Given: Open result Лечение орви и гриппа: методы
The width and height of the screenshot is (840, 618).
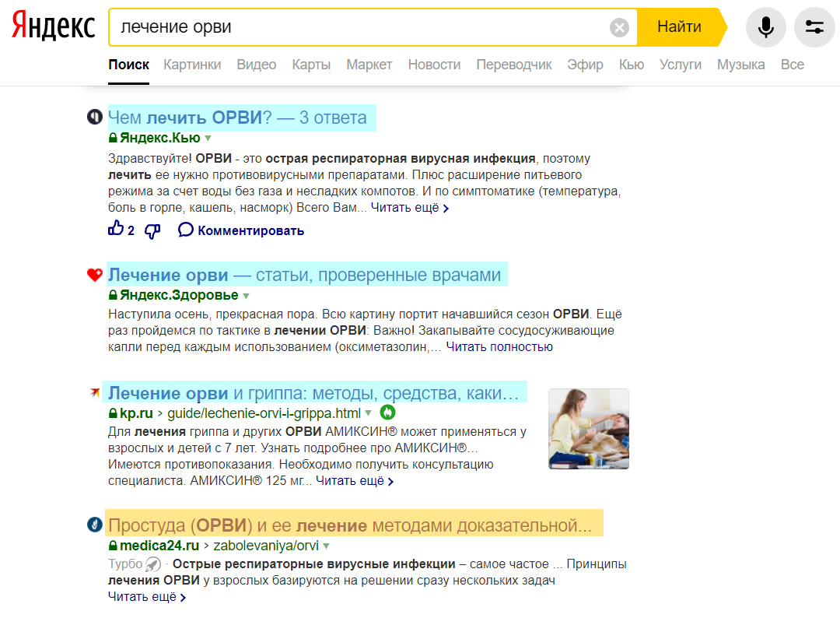Looking at the screenshot, I should tap(314, 393).
